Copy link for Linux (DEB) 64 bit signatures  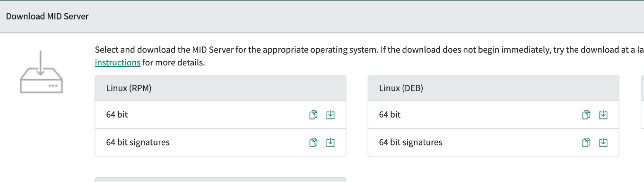point(586,142)
